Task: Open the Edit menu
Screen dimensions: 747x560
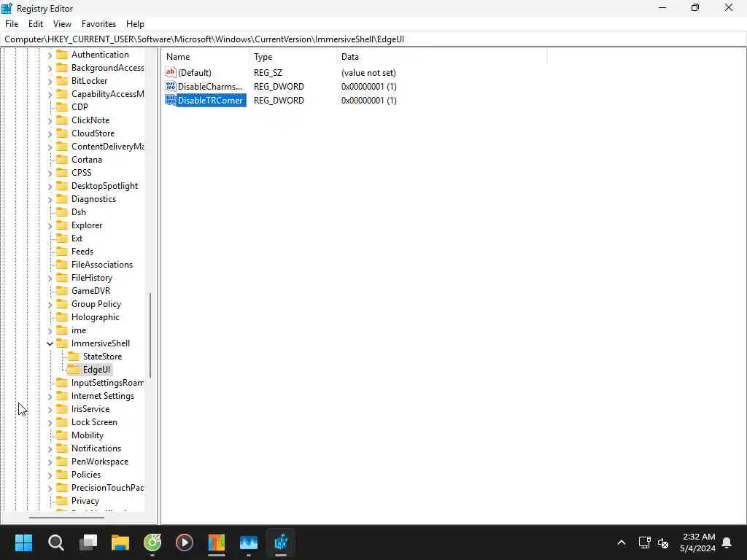Action: pyautogui.click(x=36, y=24)
